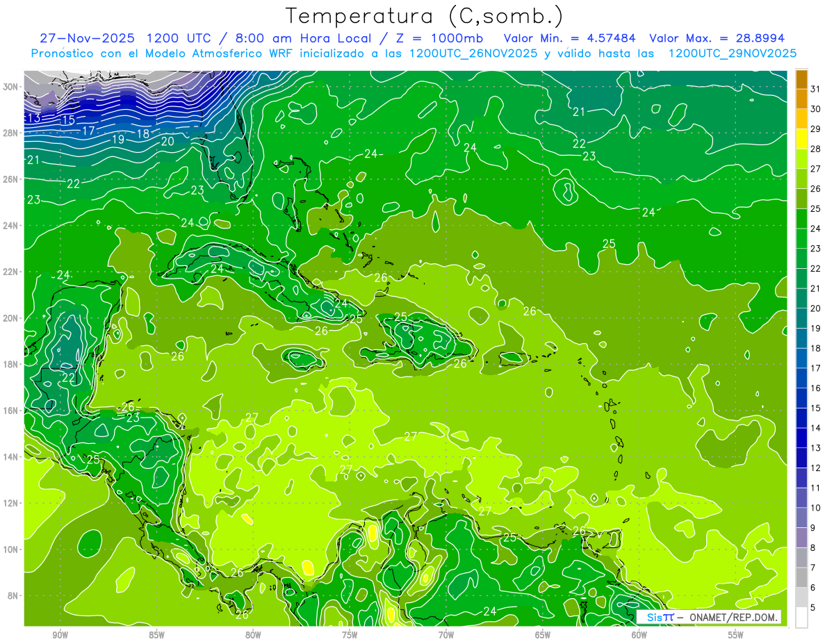Click the white bottom swatch below colorbar label 5
The image size is (834, 644).
click(x=801, y=618)
